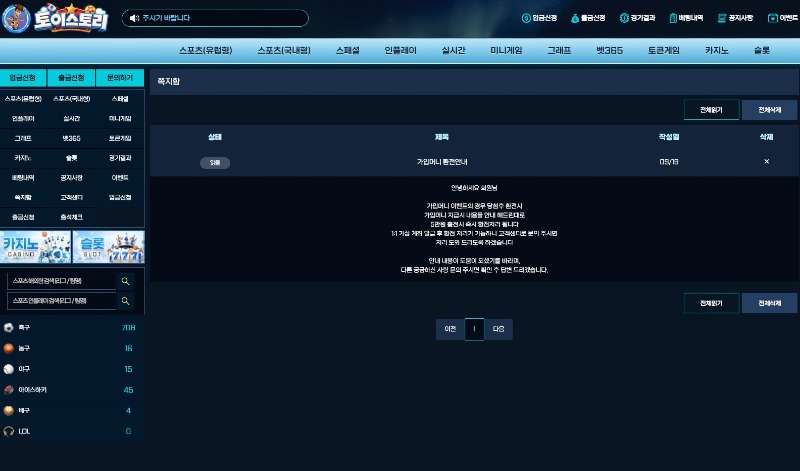Image resolution: width=800 pixels, height=471 pixels.
Task: Open 미니게임 in the sidebar menu grid
Action: pos(120,118)
